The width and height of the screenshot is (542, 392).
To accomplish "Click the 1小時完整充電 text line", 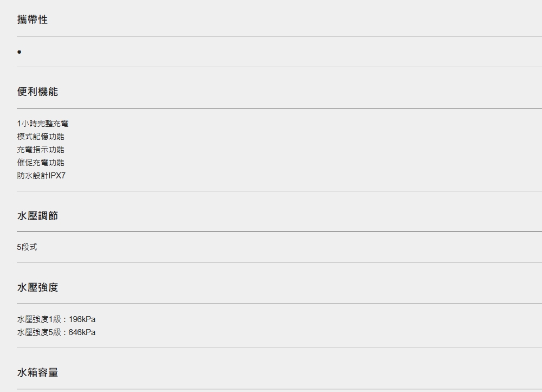I will point(43,124).
